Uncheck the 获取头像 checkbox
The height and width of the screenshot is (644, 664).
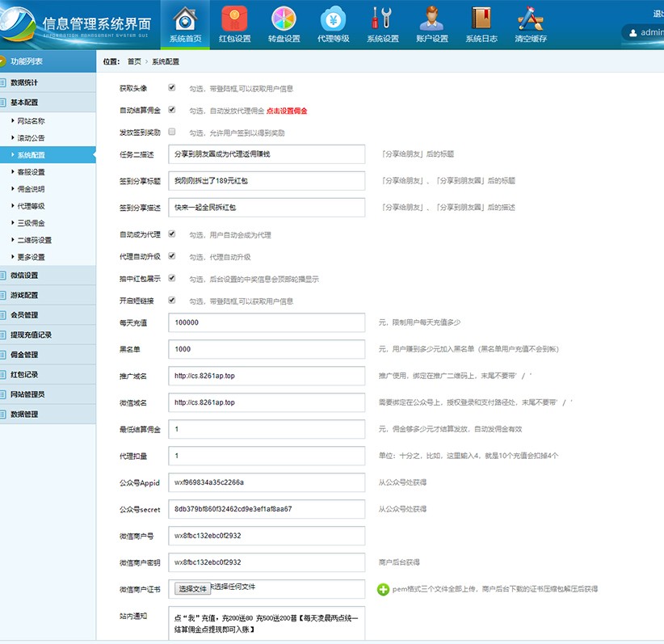click(172, 88)
